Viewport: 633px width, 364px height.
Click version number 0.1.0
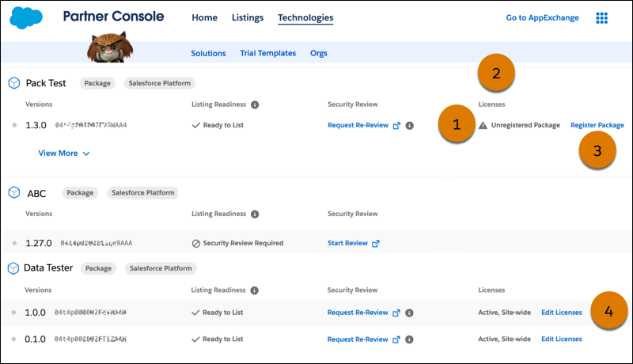[x=35, y=339]
